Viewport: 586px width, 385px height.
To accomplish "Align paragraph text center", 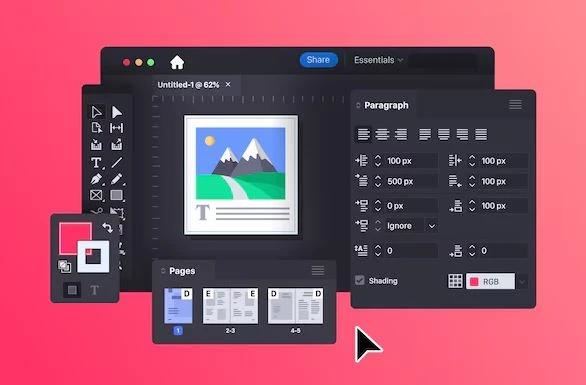I will (x=382, y=134).
